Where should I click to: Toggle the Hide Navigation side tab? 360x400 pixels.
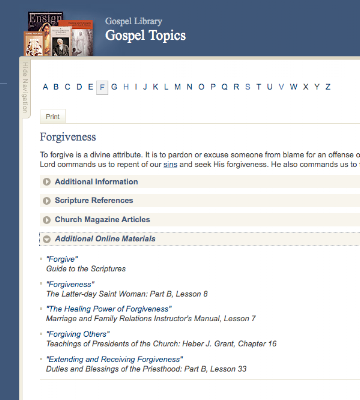coord(25,88)
